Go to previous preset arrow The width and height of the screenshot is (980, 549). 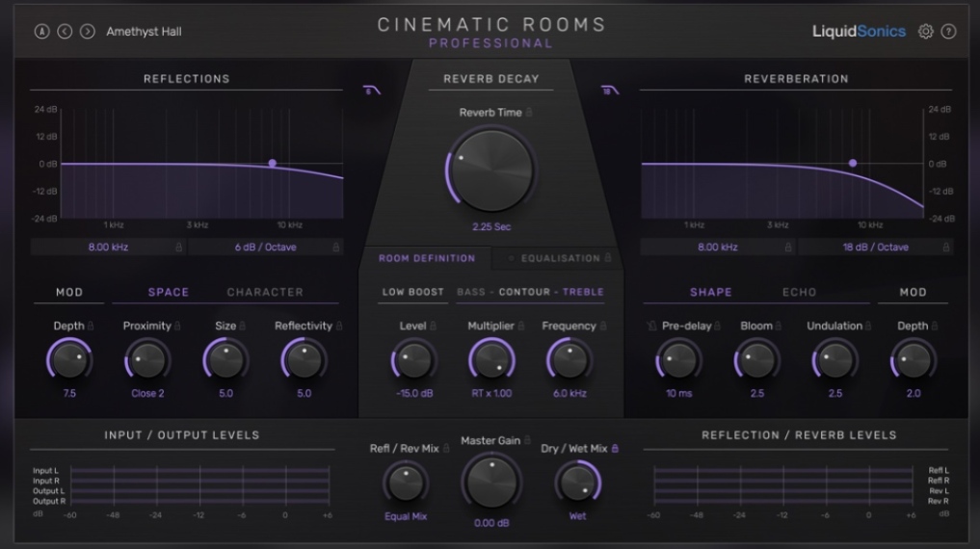[65, 31]
